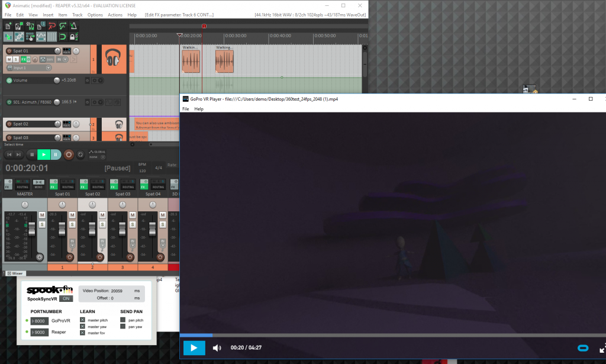Arm the Volume envelope on Spat 01
Viewport: 606px width, 364px height.
[x=9, y=80]
